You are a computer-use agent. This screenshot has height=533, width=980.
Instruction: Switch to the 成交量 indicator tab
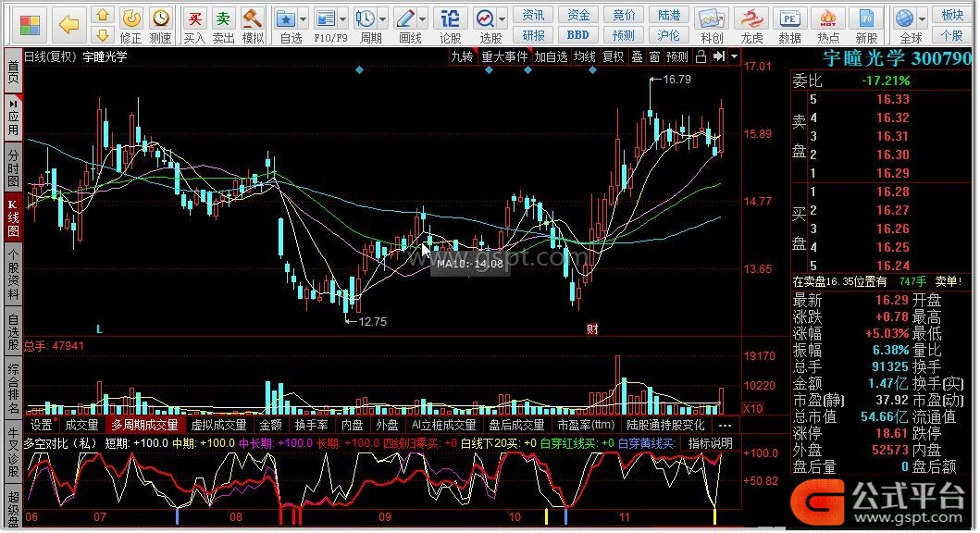(x=81, y=425)
